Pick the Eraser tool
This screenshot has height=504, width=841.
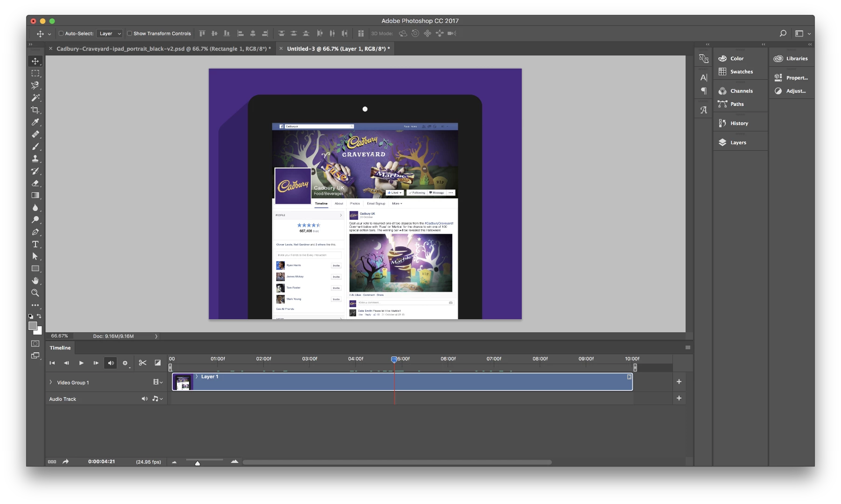[x=35, y=183]
